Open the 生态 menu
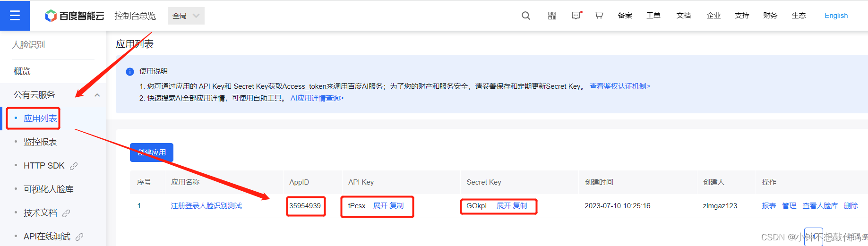Viewport: 868px width, 246px height. coord(799,16)
